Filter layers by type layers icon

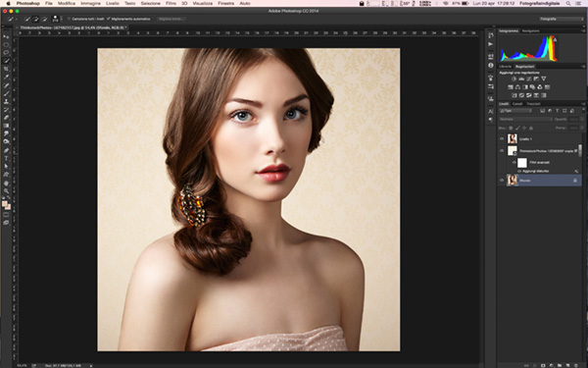point(558,111)
